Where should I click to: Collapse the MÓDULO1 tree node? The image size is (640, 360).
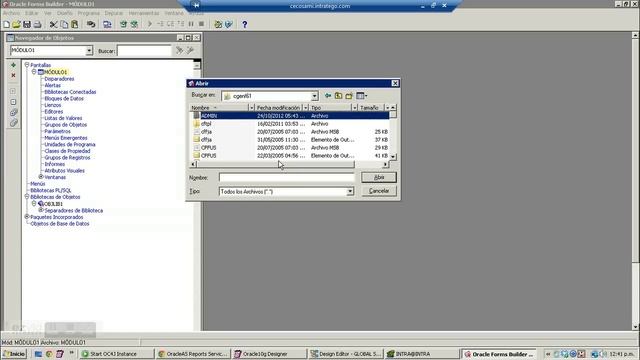coord(34,71)
